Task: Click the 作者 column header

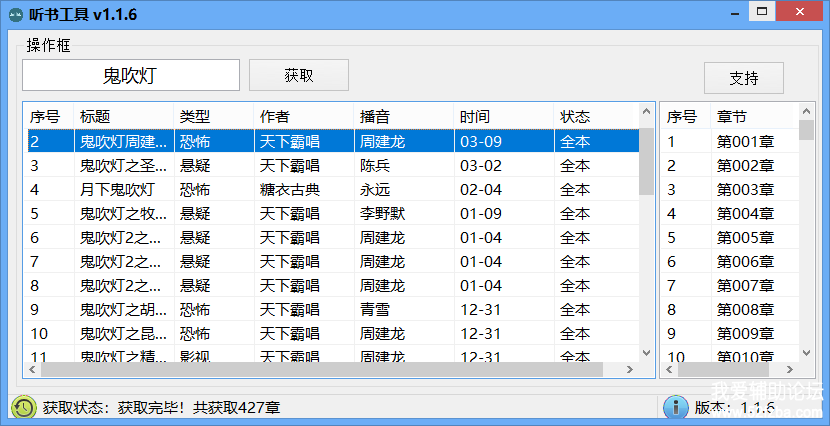Action: click(x=303, y=116)
